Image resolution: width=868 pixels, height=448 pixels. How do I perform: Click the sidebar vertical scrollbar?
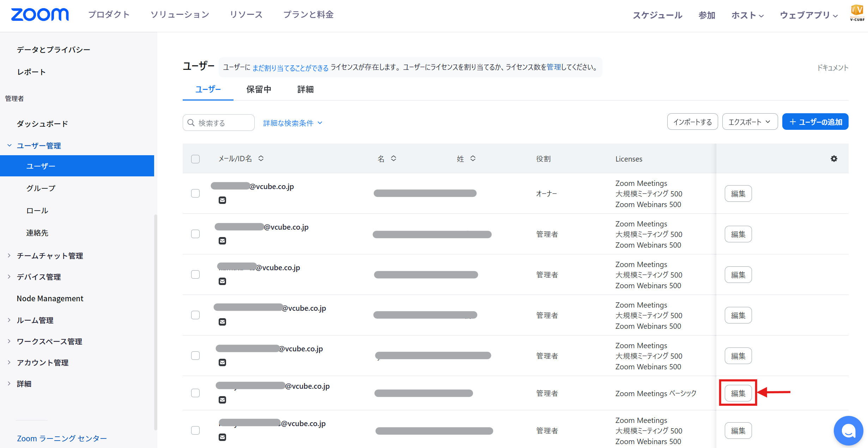click(156, 322)
